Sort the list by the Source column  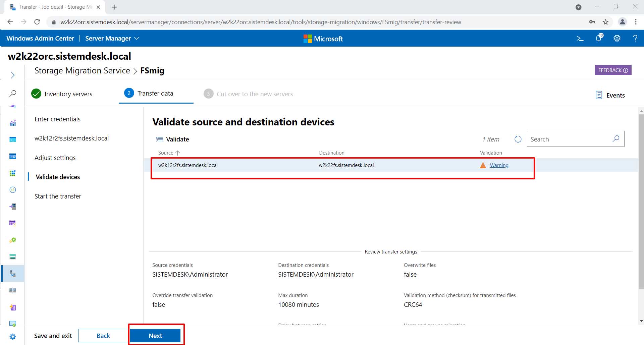pos(169,153)
